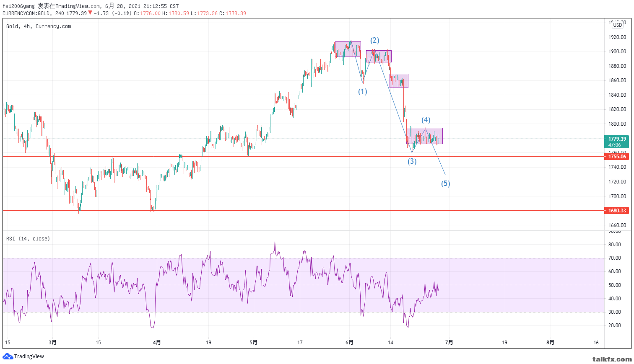Click the 80.00 RSI axis value
Viewport: 634px width, 364px height.
click(615, 245)
